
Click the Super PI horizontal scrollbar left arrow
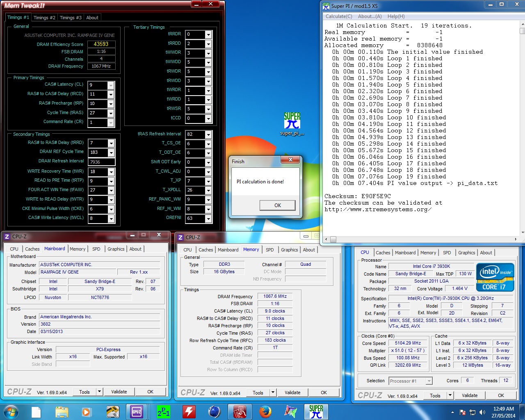tap(326, 239)
